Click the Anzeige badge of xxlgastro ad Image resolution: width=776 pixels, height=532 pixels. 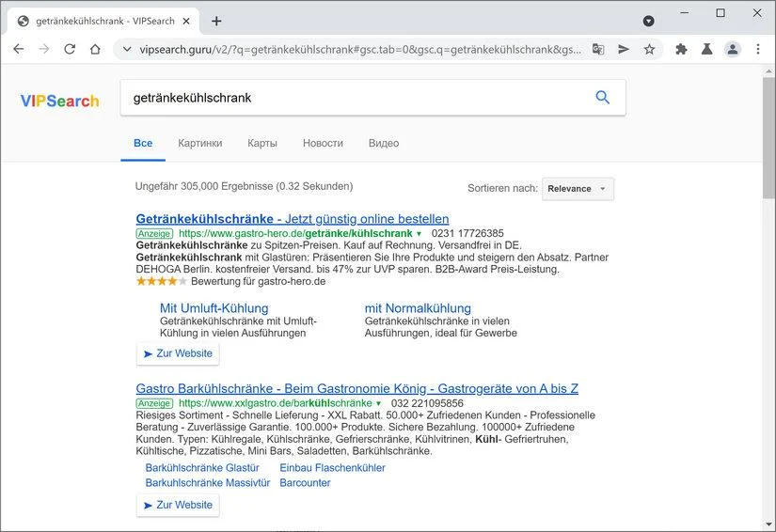(154, 403)
